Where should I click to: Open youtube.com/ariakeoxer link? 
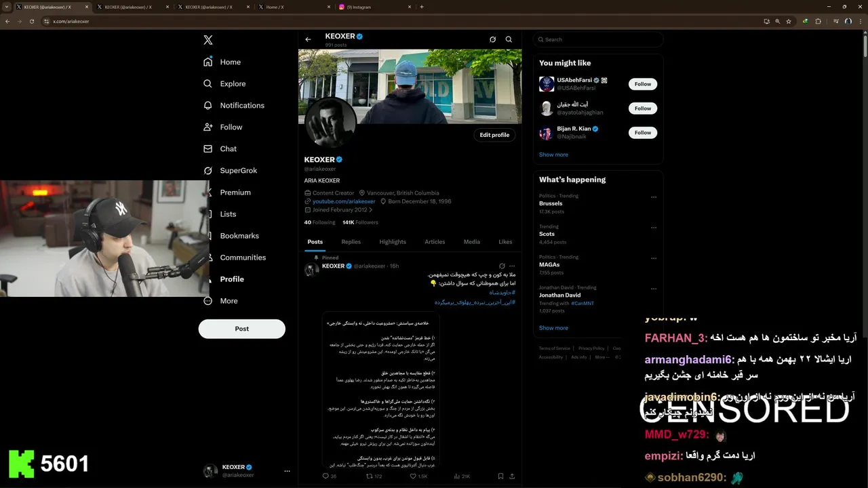[x=344, y=201]
